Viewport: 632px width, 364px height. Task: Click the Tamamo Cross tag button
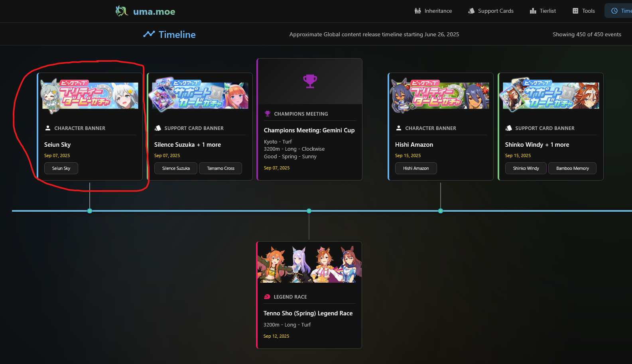click(221, 168)
